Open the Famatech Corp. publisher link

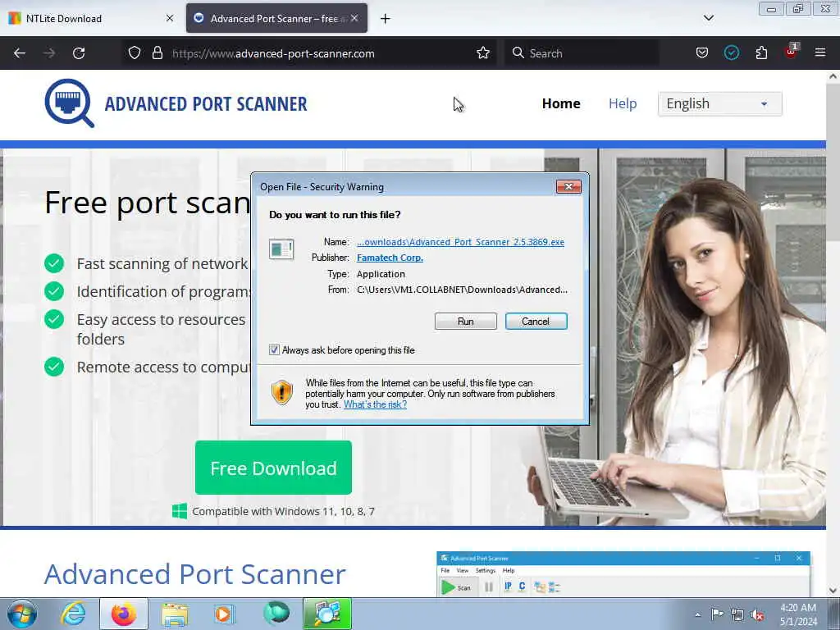tap(390, 258)
